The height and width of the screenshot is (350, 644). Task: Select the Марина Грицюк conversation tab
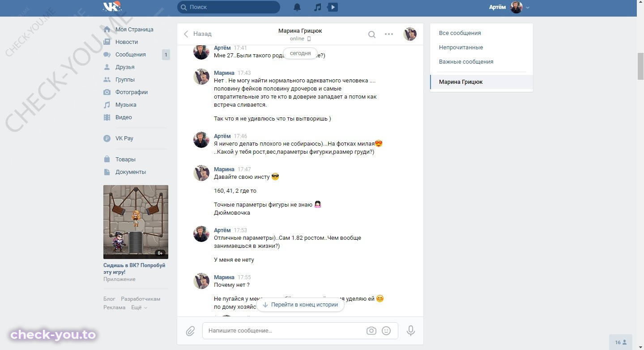click(482, 82)
